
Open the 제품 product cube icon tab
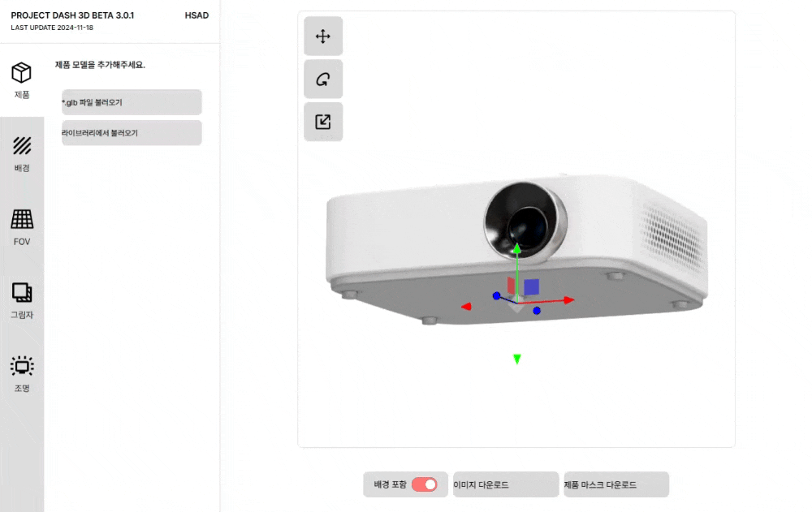pos(22,72)
